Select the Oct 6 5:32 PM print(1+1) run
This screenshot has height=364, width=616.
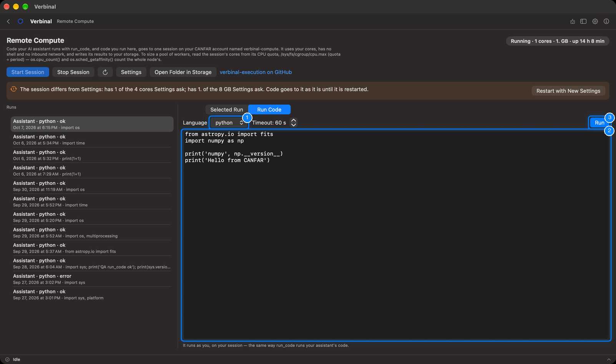coord(92,155)
